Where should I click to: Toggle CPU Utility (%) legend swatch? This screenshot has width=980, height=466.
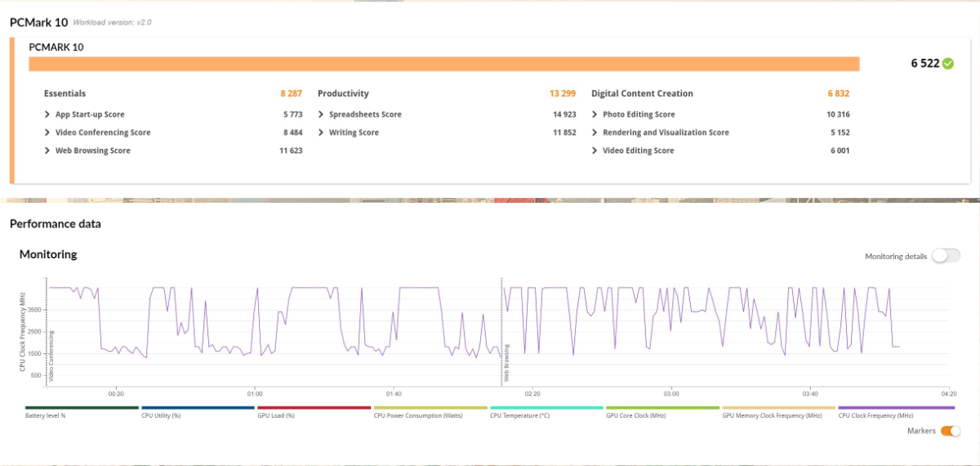point(198,407)
